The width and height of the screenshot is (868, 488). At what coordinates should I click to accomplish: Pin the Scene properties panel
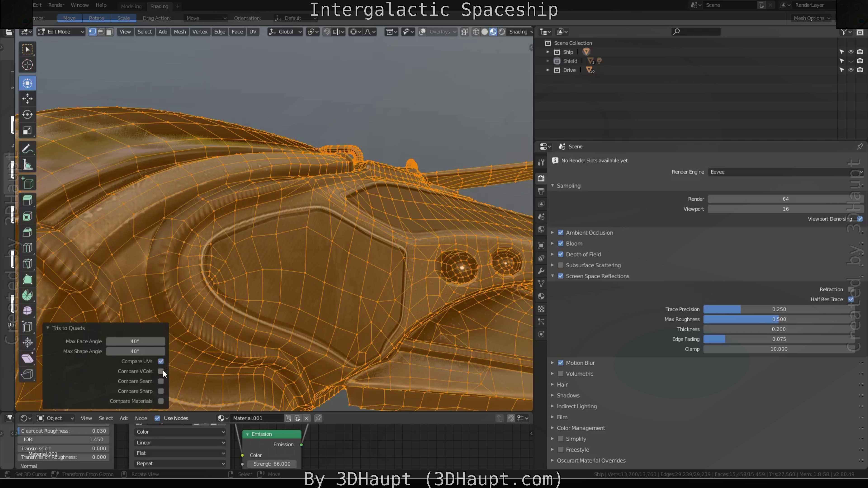click(x=860, y=146)
